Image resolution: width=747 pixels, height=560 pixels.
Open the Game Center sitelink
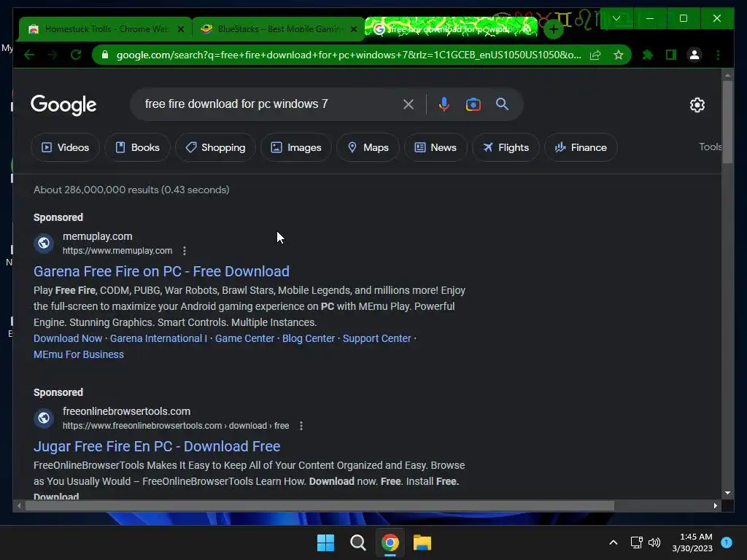click(244, 338)
